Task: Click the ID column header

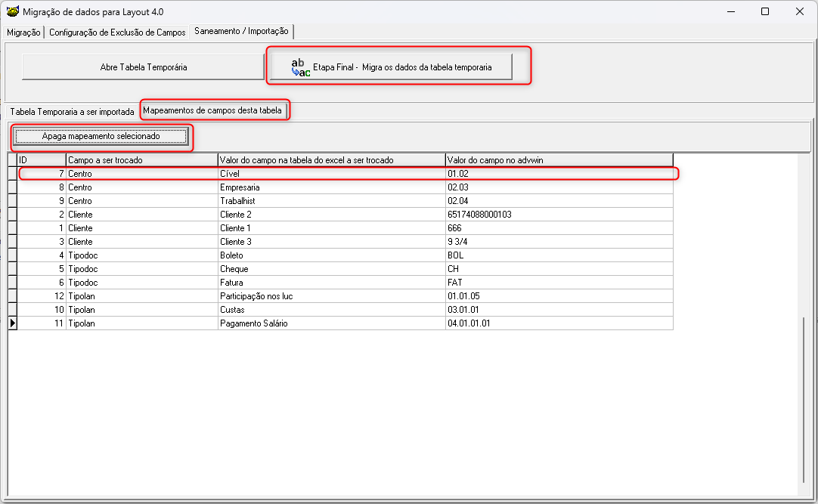Action: [42, 160]
